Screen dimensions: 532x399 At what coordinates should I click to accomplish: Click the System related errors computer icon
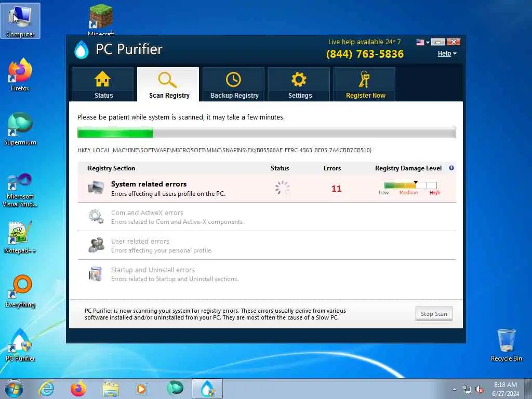(96, 188)
